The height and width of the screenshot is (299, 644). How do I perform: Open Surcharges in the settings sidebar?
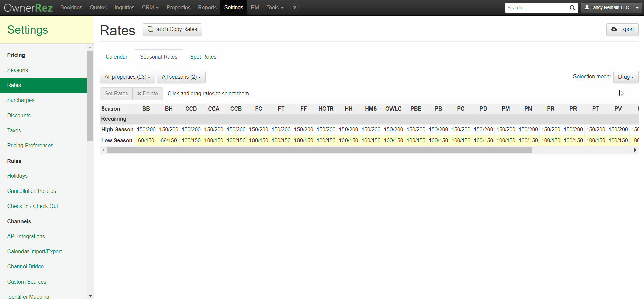[x=21, y=100]
